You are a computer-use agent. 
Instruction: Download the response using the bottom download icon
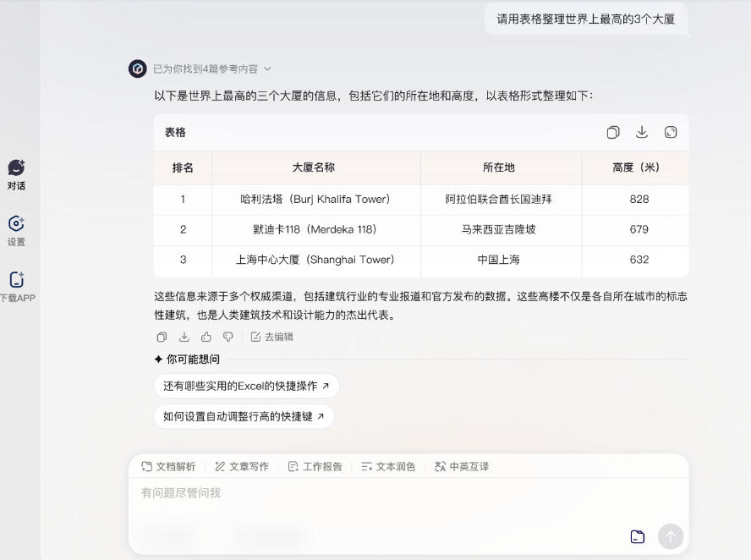(x=184, y=337)
